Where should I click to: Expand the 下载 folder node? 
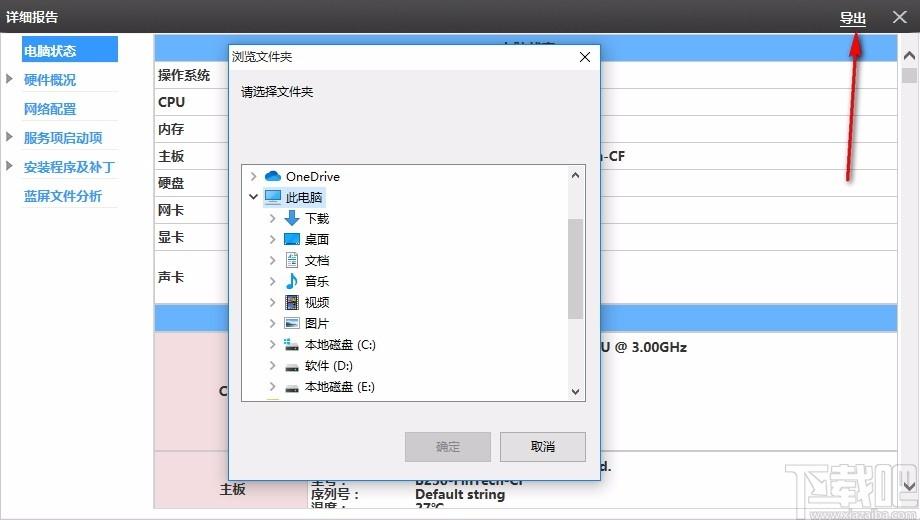[x=272, y=218]
